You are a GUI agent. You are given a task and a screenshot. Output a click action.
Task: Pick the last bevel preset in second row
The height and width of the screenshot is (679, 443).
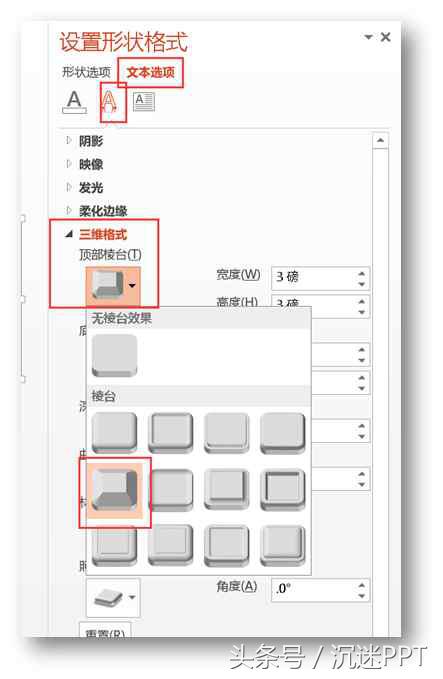tap(283, 489)
